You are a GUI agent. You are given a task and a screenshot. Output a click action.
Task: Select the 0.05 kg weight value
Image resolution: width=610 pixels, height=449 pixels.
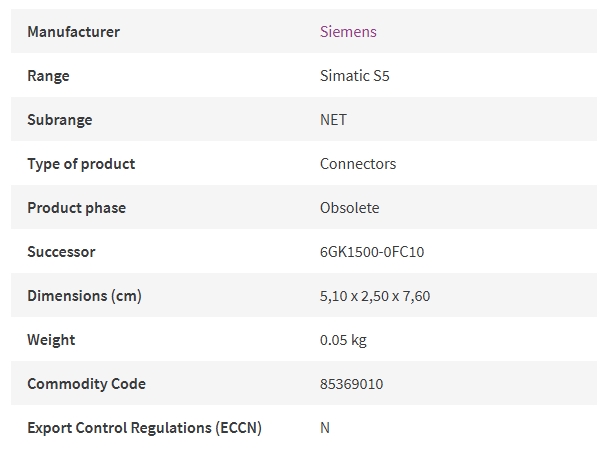343,340
